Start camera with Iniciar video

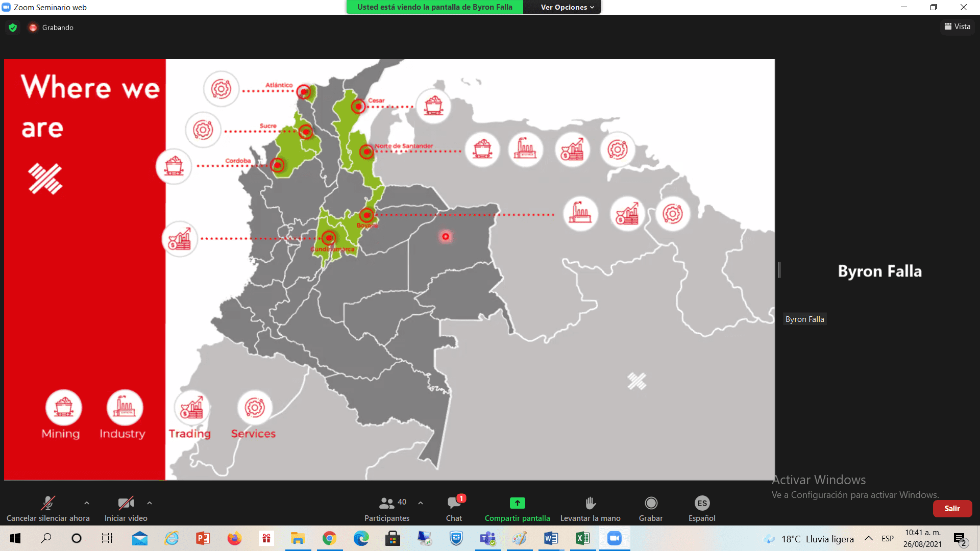(126, 509)
